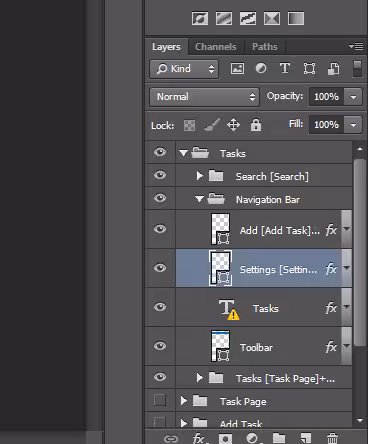The image size is (368, 444).
Task: Expand effects on Add [Add Task] layer
Action: (347, 229)
